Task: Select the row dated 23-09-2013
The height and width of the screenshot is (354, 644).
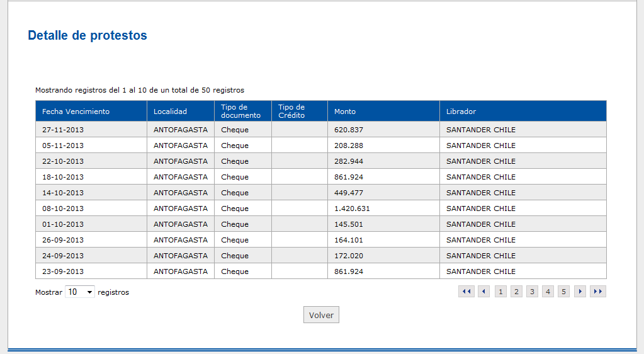Action: pyautogui.click(x=321, y=271)
